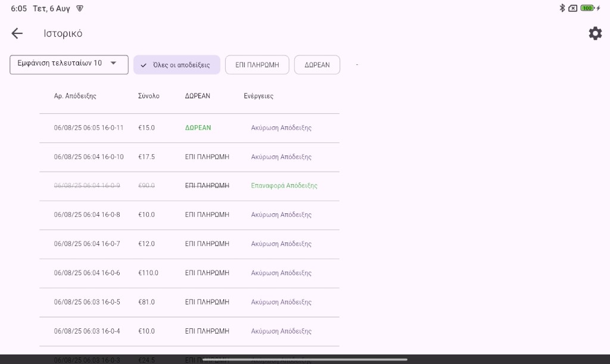Click the 'Σύνολο' column header

click(x=148, y=96)
